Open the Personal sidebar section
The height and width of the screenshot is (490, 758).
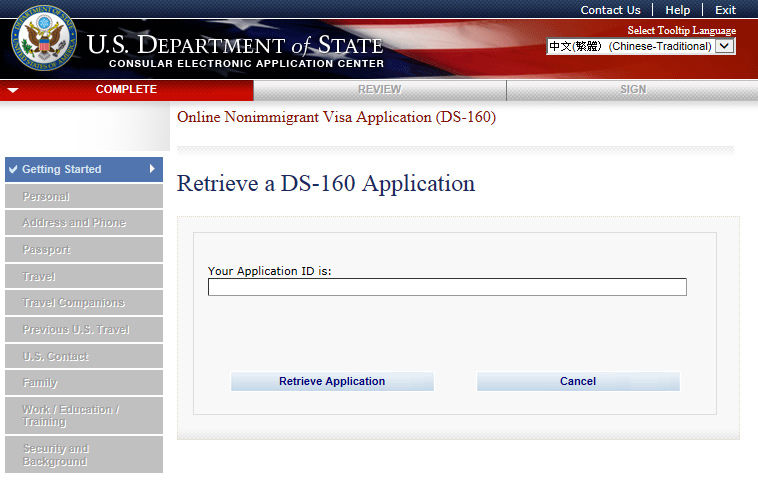pyautogui.click(x=84, y=196)
